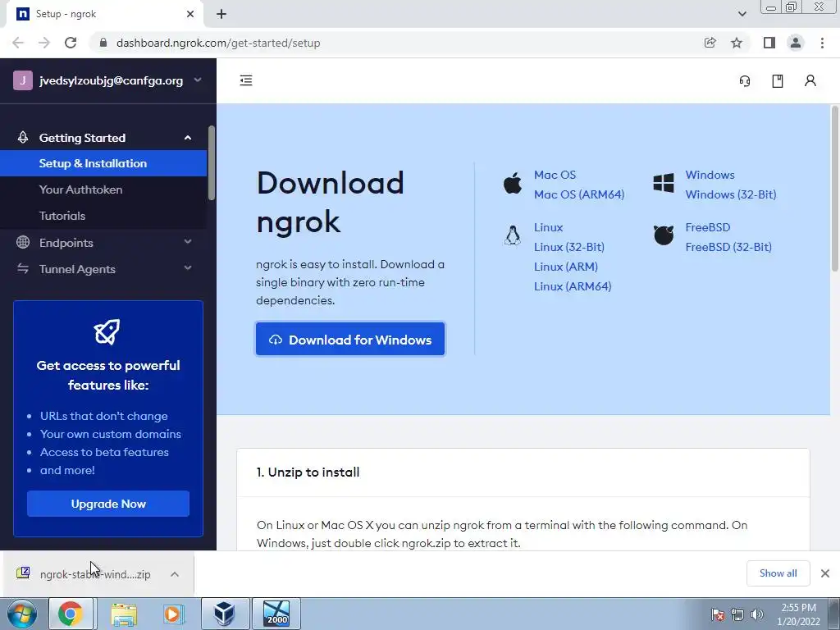Click the share page icon in address bar
840x630 pixels.
tap(710, 43)
